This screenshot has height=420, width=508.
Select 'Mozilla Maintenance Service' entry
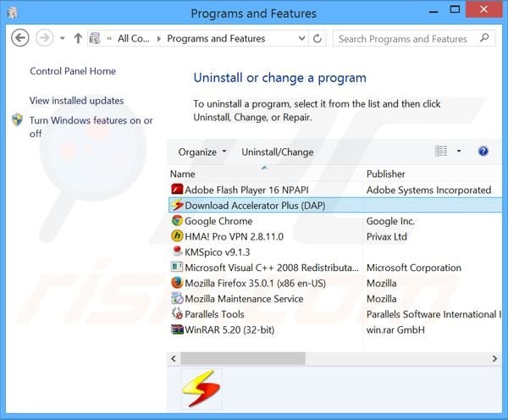pos(244,299)
